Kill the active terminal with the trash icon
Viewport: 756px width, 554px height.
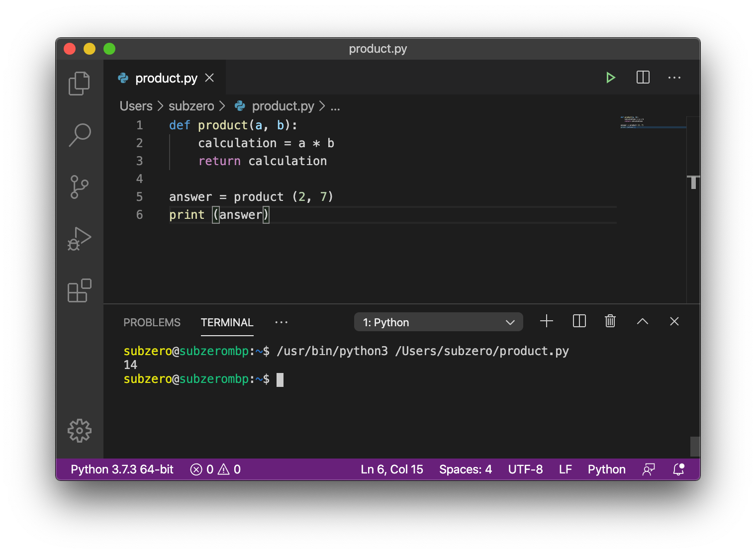[x=610, y=321]
